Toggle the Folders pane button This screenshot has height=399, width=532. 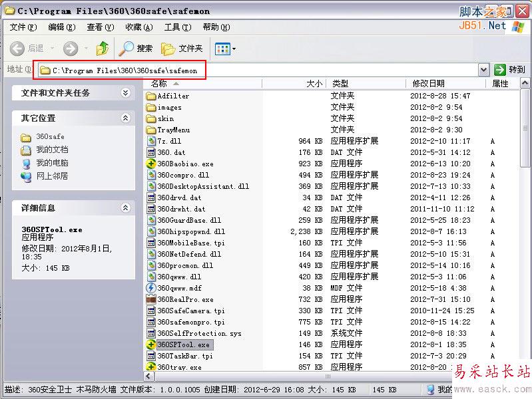(x=182, y=49)
